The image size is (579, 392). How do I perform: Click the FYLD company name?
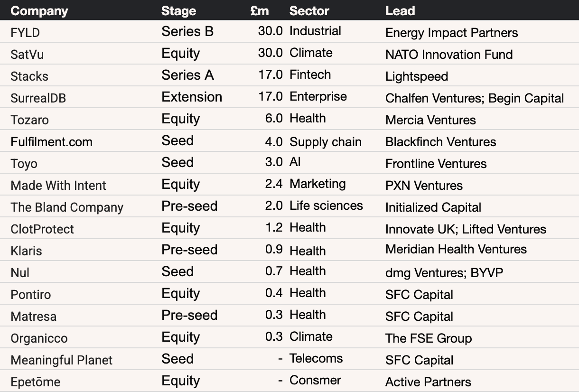(25, 33)
